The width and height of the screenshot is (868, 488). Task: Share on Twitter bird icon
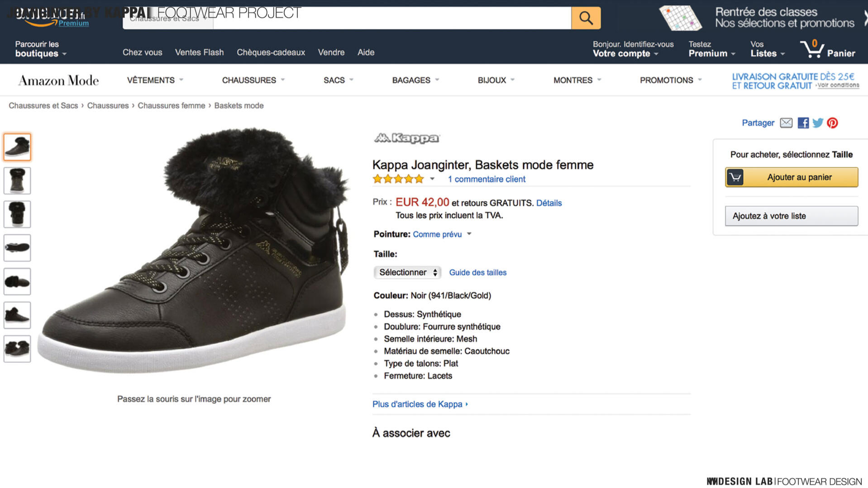[x=817, y=123]
